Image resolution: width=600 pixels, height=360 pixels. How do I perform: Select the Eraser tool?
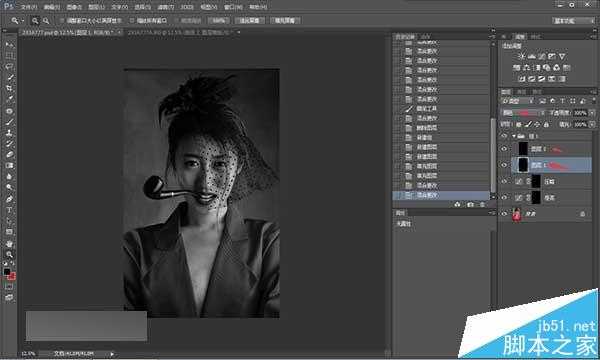tap(9, 155)
